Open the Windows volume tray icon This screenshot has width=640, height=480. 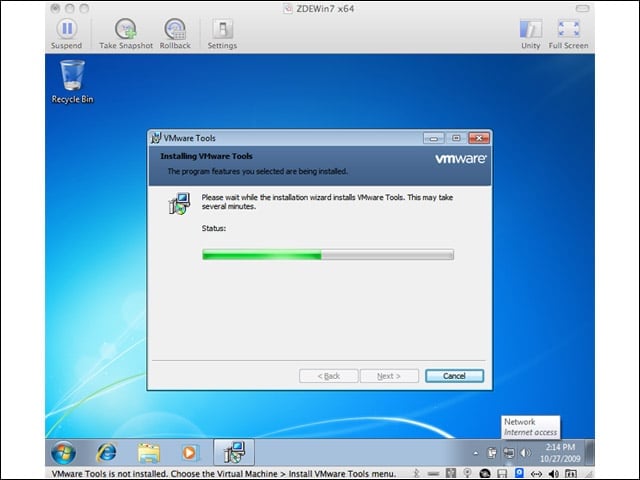pyautogui.click(x=525, y=453)
